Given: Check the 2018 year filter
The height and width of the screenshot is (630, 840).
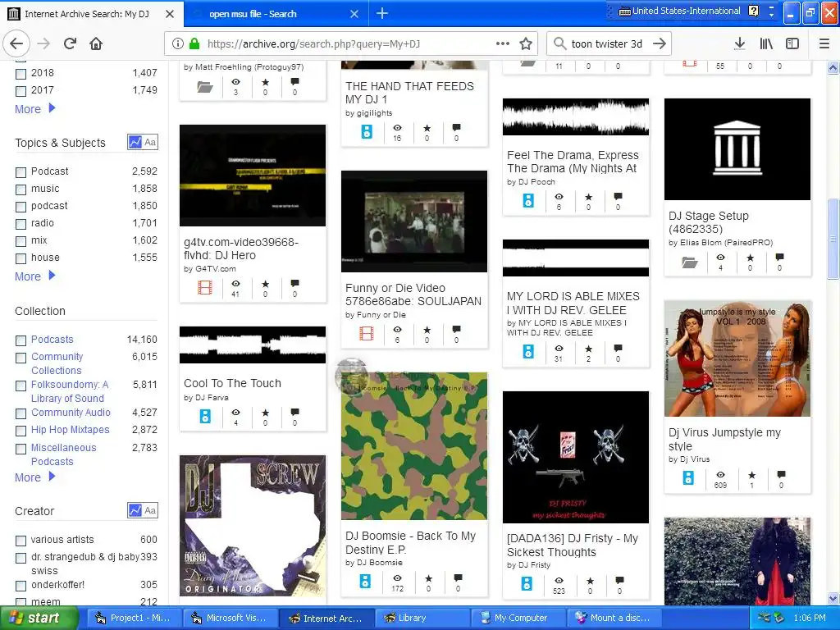Looking at the screenshot, I should 21,73.
